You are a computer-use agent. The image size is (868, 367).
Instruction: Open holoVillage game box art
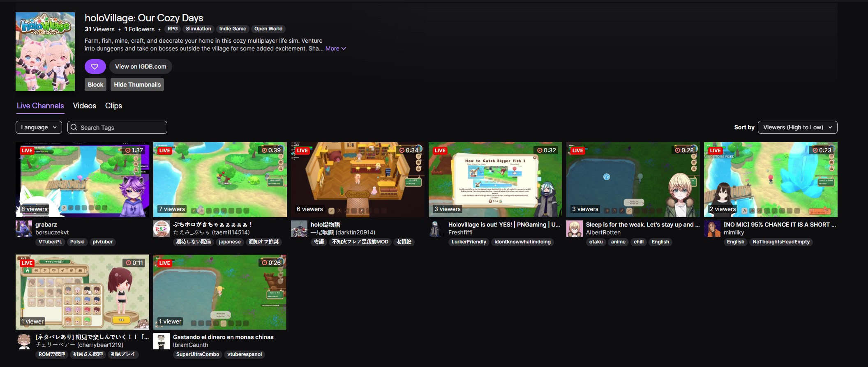(x=45, y=52)
